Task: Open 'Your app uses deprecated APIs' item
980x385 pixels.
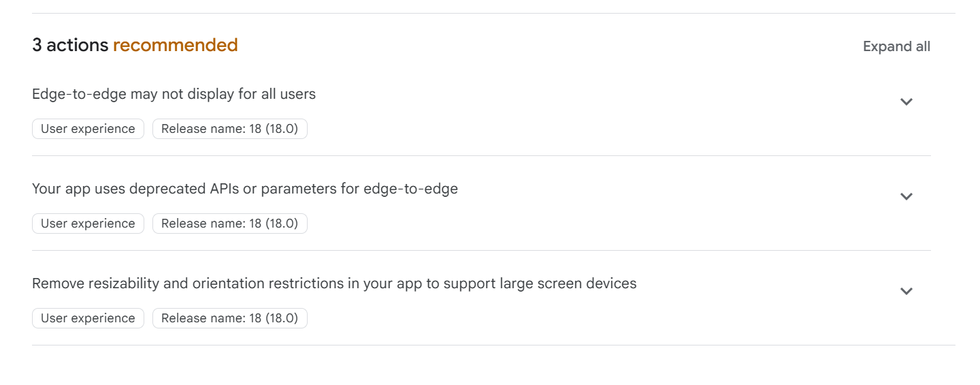Action: pos(244,189)
